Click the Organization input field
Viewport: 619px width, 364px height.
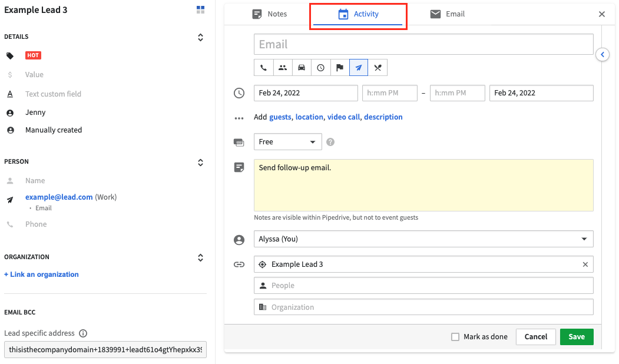click(423, 307)
